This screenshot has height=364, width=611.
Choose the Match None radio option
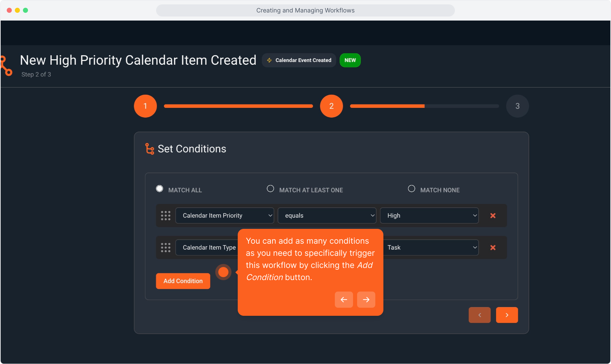(411, 189)
